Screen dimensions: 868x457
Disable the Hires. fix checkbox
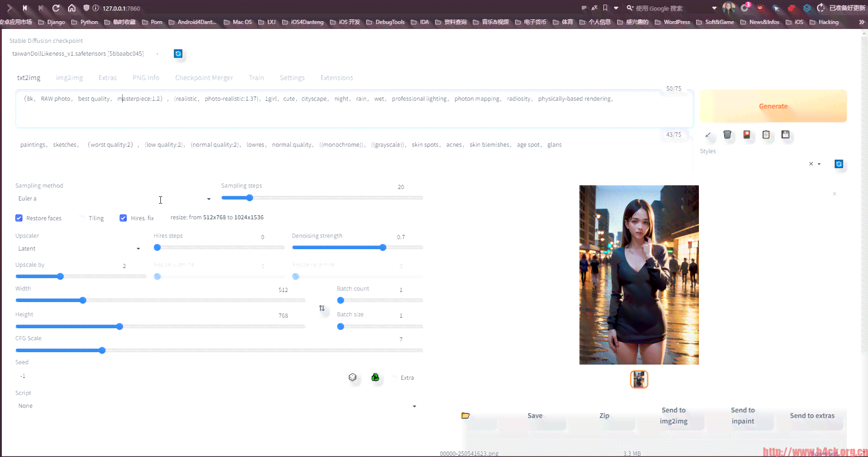point(123,218)
